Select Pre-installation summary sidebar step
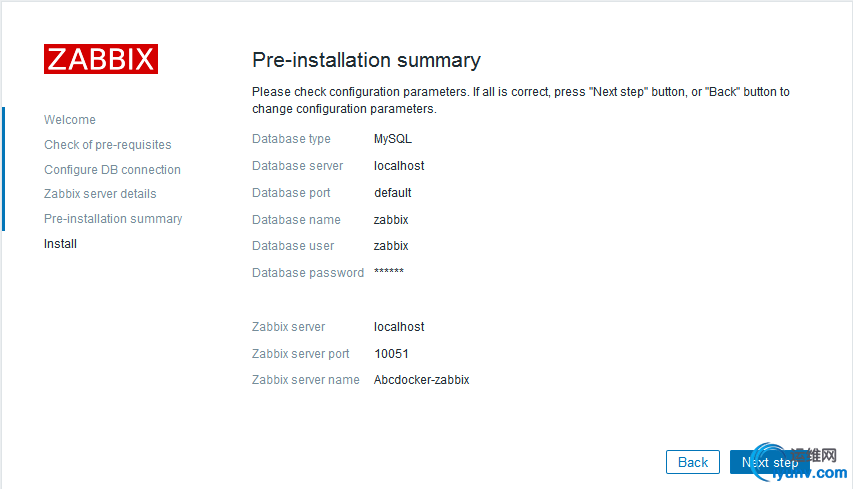This screenshot has width=853, height=489. tap(113, 219)
